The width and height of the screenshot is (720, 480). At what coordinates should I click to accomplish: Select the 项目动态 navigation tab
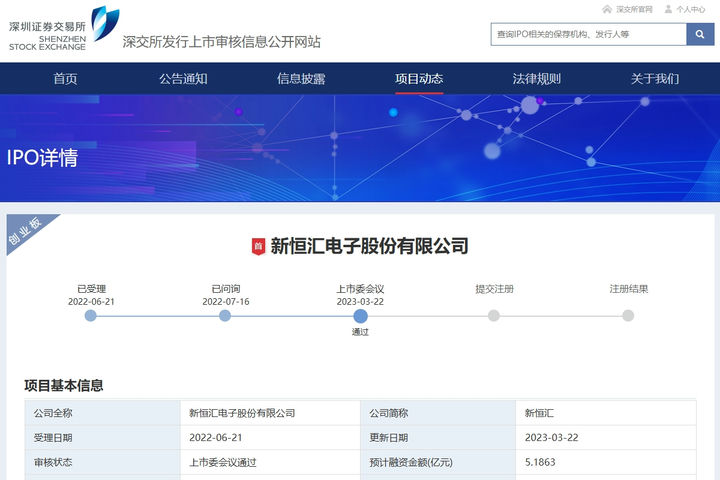(419, 79)
